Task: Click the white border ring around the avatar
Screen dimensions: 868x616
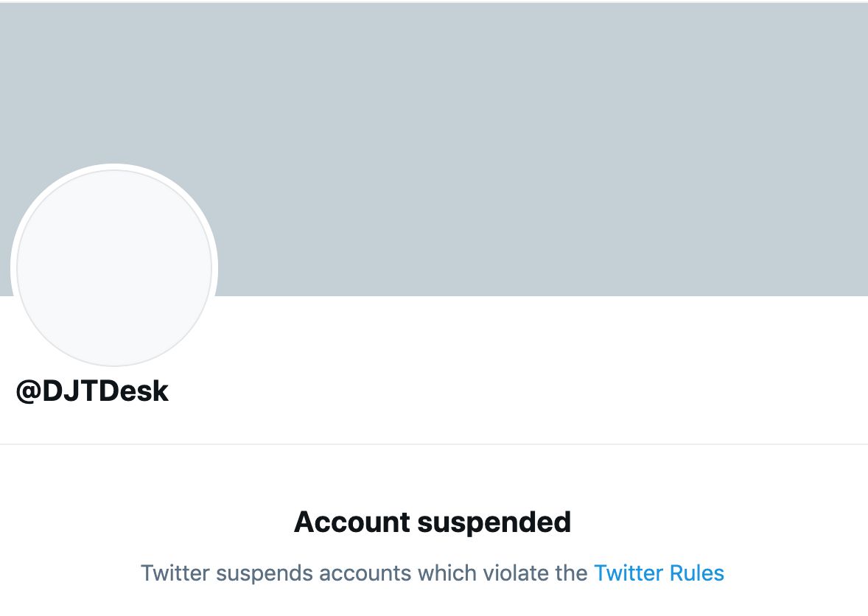Action: [114, 167]
